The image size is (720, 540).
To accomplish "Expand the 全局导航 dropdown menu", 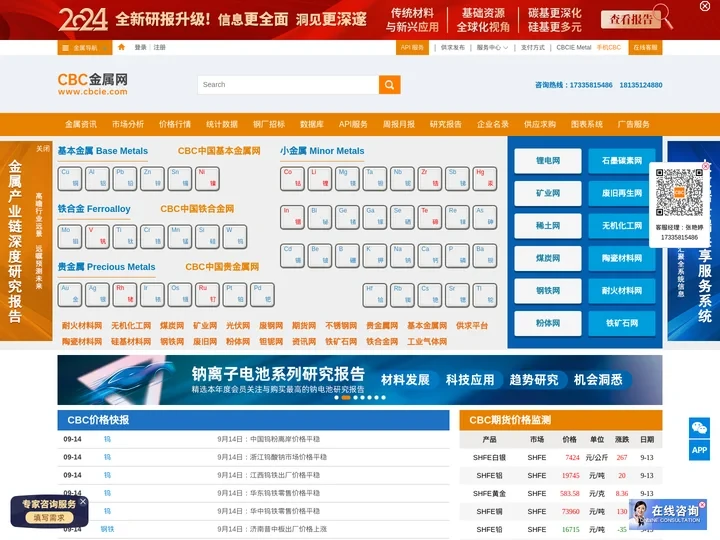I will pyautogui.click(x=84, y=48).
